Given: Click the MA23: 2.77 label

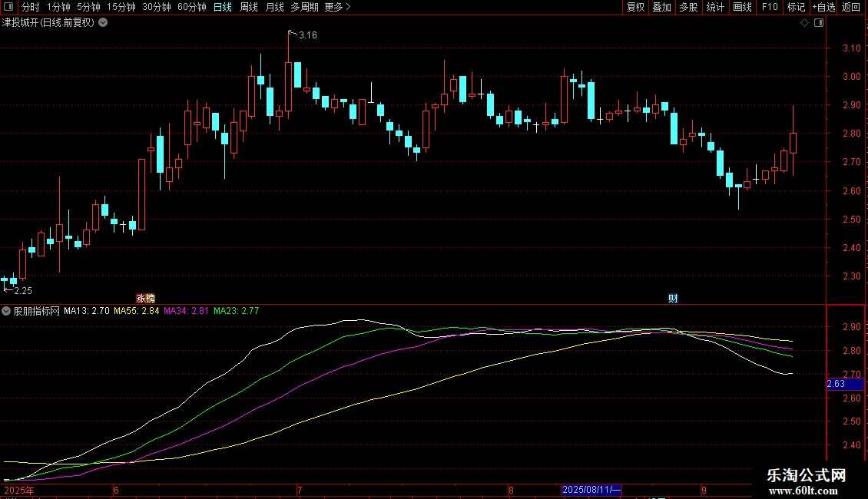Looking at the screenshot, I should tap(237, 311).
